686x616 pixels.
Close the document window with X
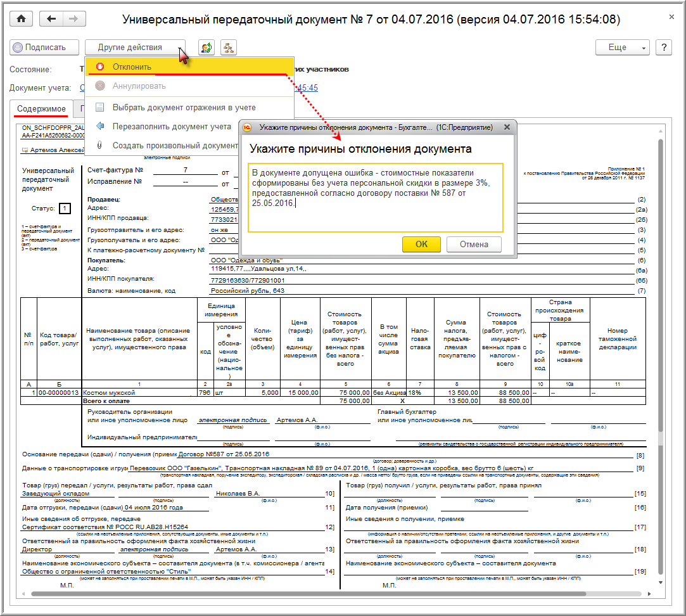point(671,17)
